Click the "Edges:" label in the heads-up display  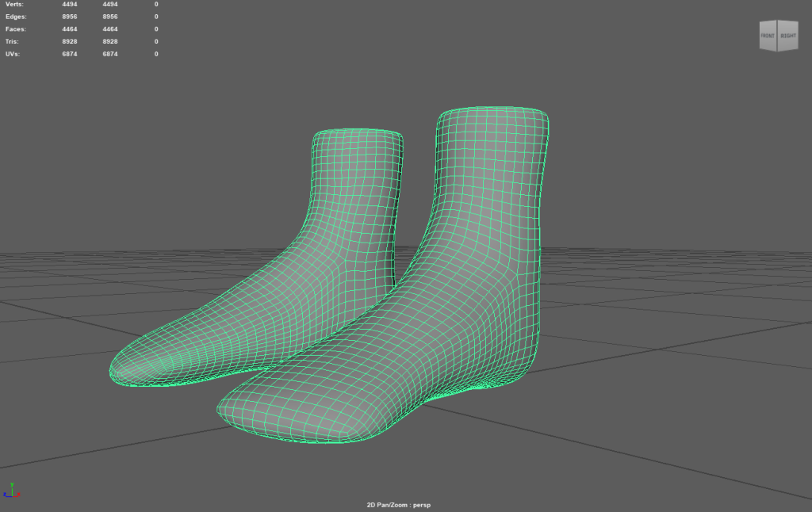pyautogui.click(x=17, y=17)
